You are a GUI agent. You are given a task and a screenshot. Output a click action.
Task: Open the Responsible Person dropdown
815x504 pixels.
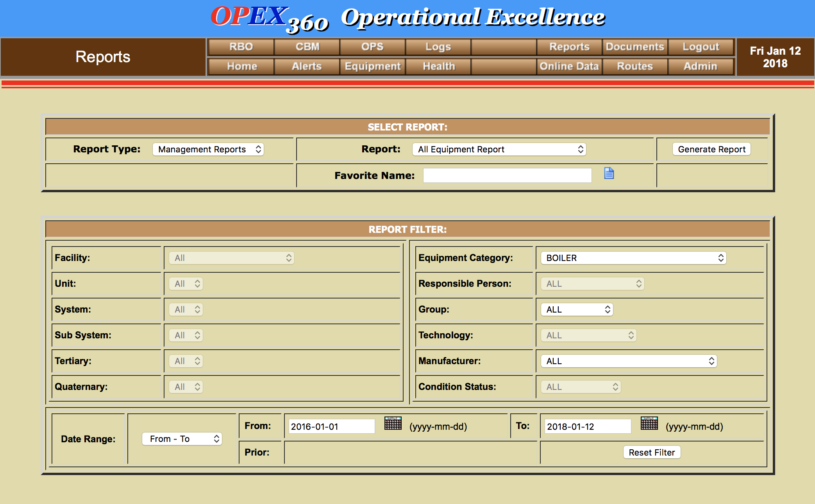coord(593,284)
